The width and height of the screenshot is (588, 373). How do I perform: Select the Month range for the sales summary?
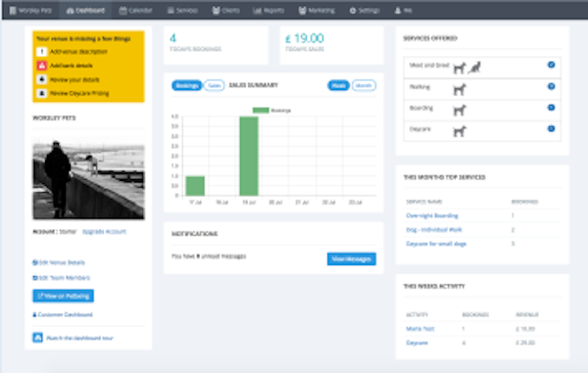(364, 85)
